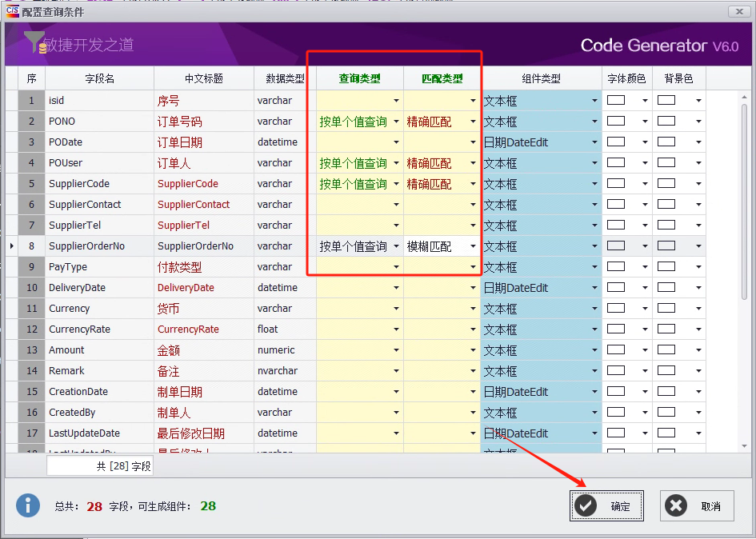Select the 备注 title cell
Image resolution: width=756 pixels, height=539 pixels.
(204, 371)
